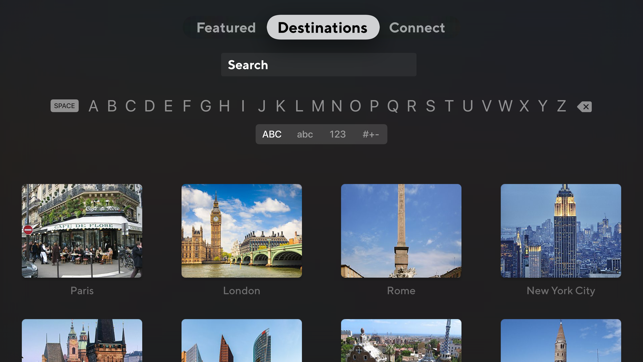Select the Destinations tab
This screenshot has width=643, height=362.
323,27
